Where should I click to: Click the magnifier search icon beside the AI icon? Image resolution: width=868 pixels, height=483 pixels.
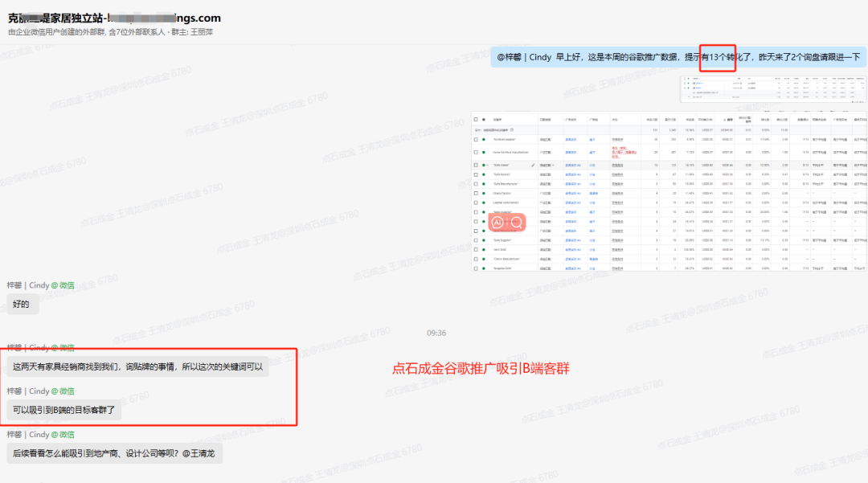517,223
